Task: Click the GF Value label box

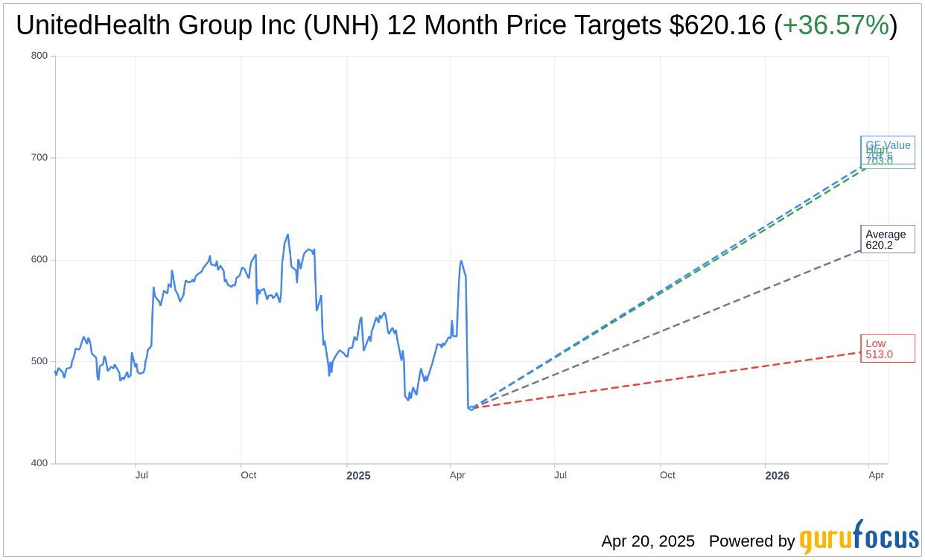Action: point(888,143)
